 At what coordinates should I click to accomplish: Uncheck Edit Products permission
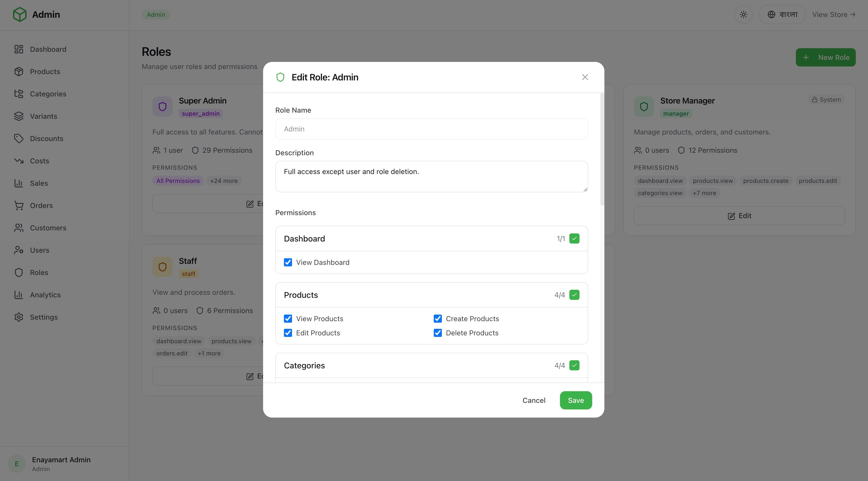click(288, 333)
